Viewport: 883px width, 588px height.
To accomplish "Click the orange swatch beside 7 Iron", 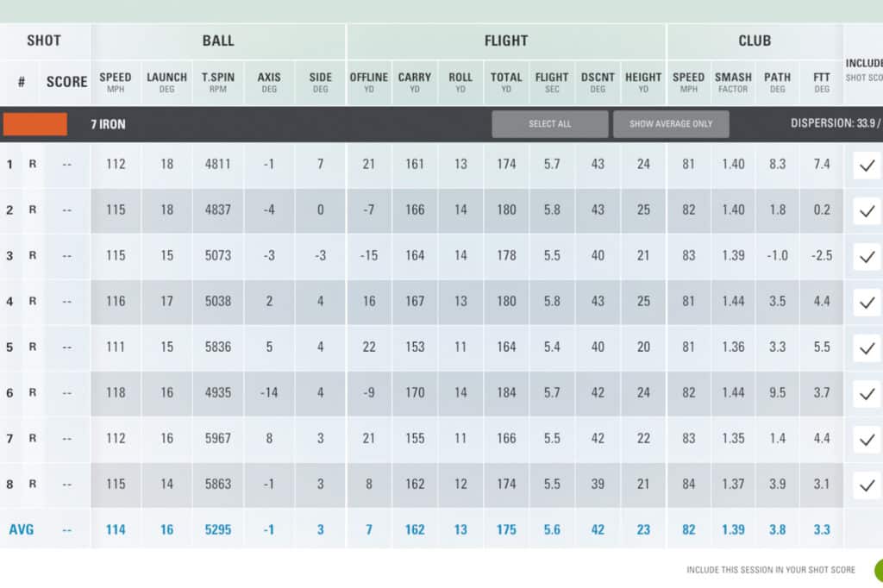I will (x=35, y=124).
